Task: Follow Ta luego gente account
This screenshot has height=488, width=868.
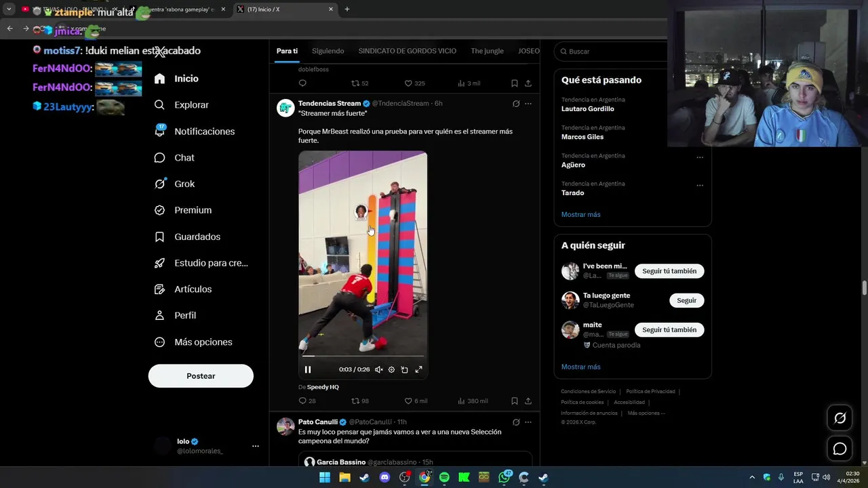Action: (686, 300)
